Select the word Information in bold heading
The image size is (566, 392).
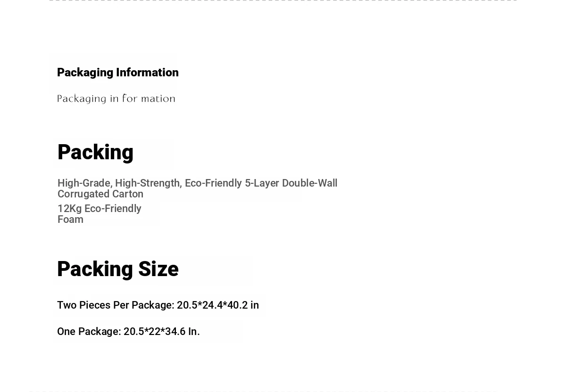[x=147, y=73]
